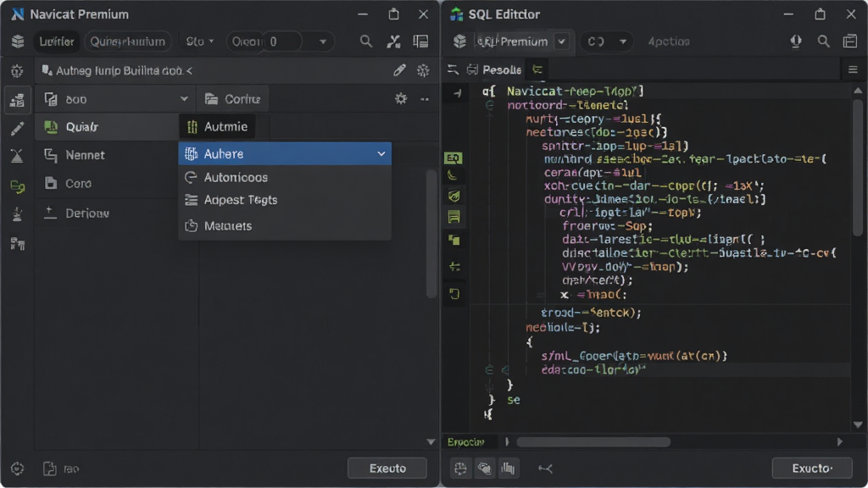
Task: Click the green copy squares icon in gutter
Action: coord(454,240)
